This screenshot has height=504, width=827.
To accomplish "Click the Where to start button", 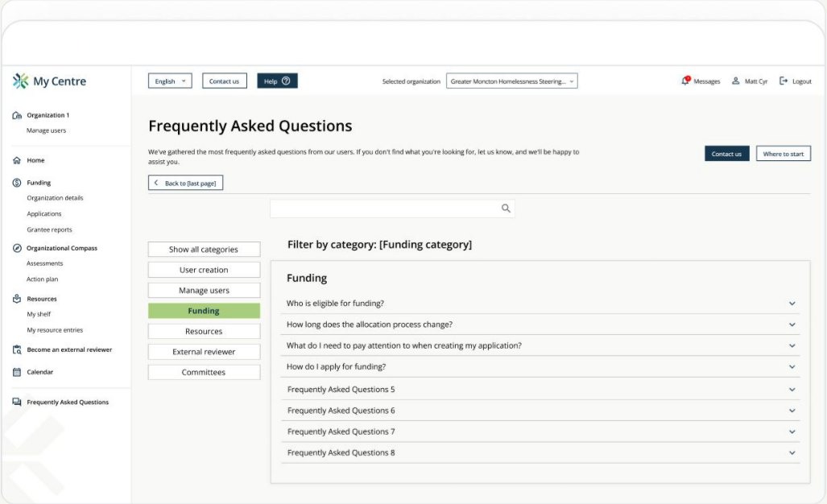I will point(784,154).
